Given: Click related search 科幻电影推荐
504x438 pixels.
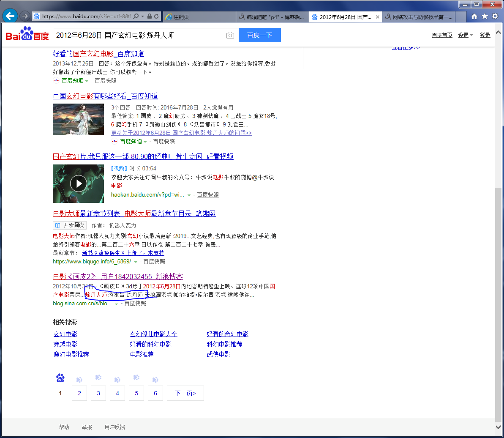Looking at the screenshot, I should pyautogui.click(x=224, y=344).
